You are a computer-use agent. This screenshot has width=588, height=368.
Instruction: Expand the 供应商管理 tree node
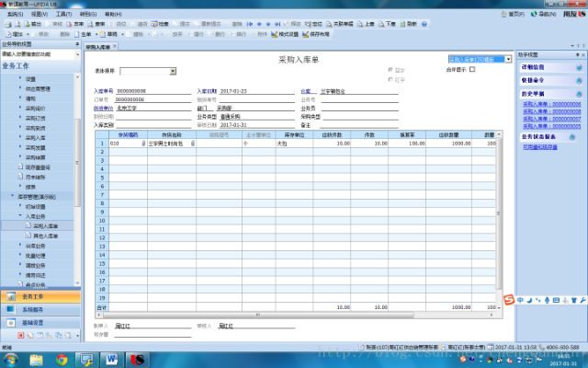click(20, 88)
